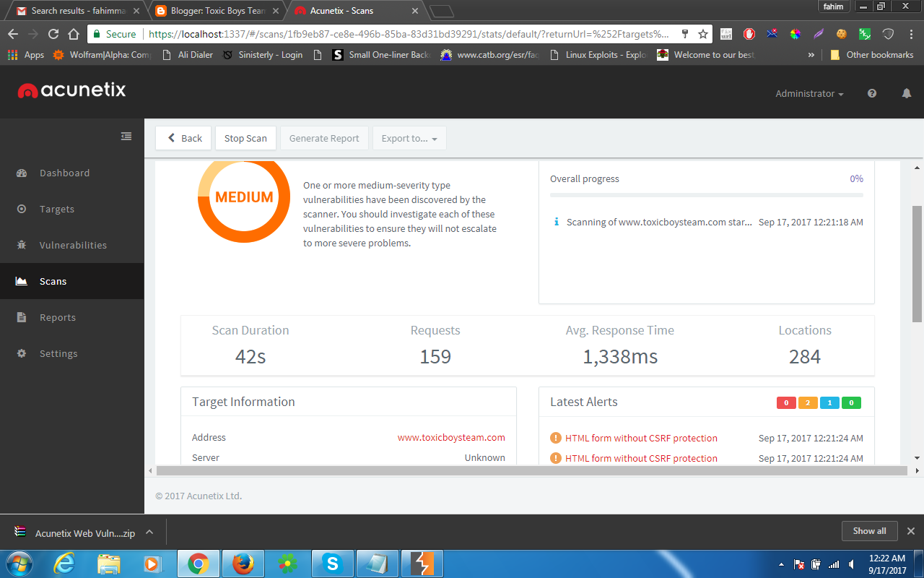Open the Administrator account dropdown
924x578 pixels.
809,93
